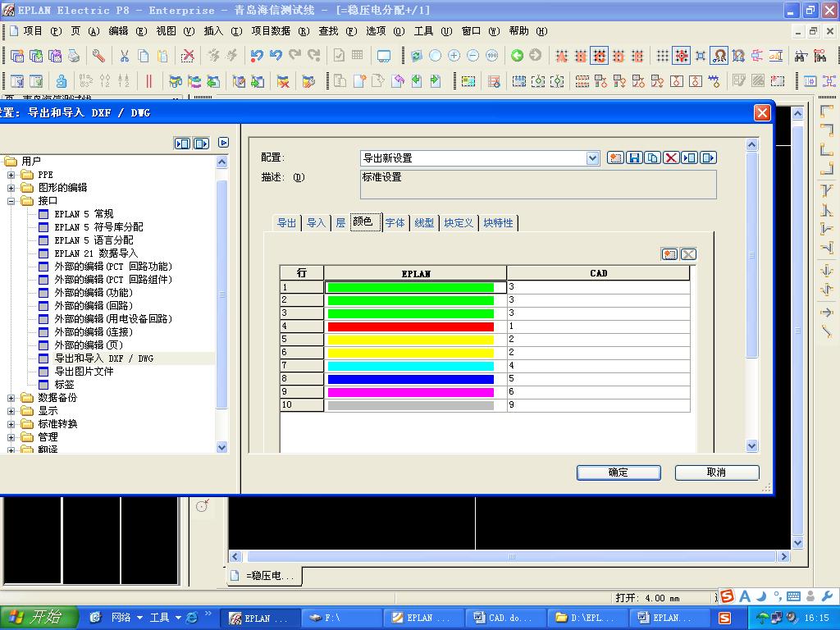Viewport: 840px width, 630px height.
Task: Add a new row to the color table
Action: click(670, 254)
